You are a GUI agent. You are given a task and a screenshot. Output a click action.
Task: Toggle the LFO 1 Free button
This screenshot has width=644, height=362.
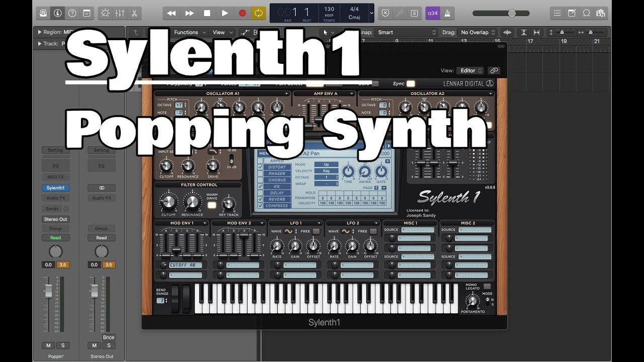click(x=316, y=231)
